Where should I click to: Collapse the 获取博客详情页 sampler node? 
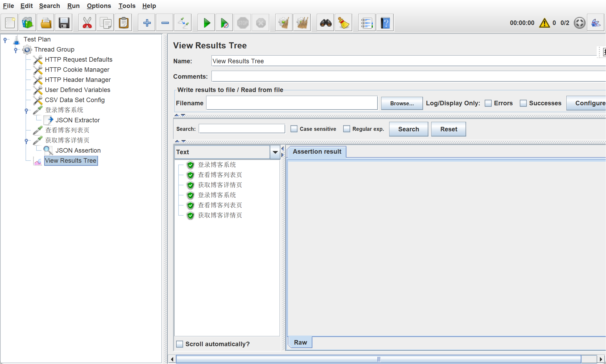(x=26, y=140)
